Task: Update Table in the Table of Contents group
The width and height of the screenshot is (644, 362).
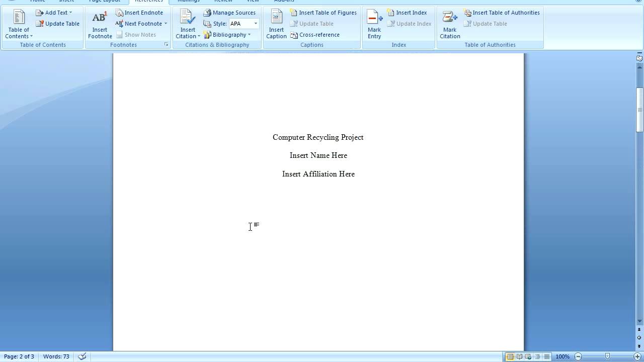Action: (58, 24)
